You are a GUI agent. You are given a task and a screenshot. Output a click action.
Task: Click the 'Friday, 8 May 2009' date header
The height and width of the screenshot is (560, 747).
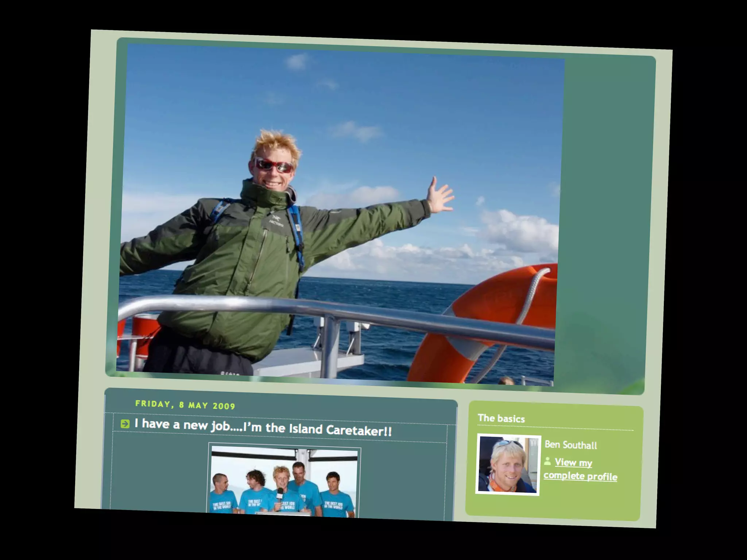(185, 405)
